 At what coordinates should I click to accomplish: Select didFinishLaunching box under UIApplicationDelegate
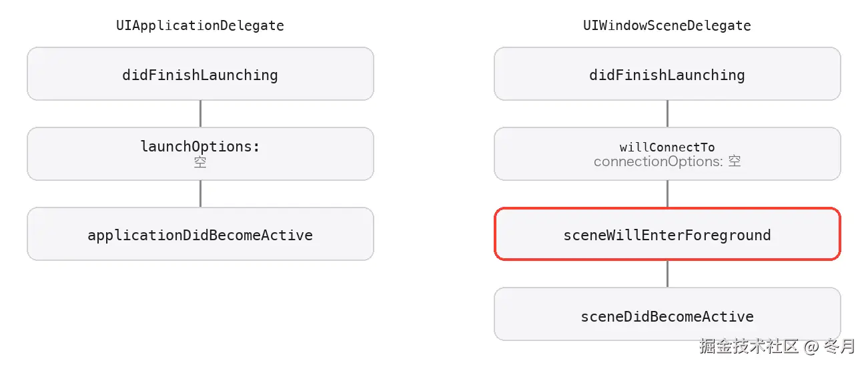pos(200,74)
